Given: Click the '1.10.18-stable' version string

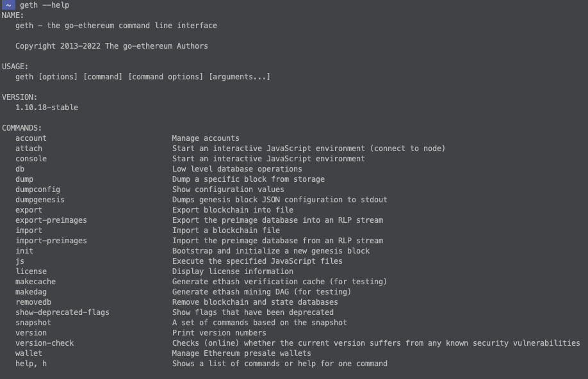Looking at the screenshot, I should point(47,108).
